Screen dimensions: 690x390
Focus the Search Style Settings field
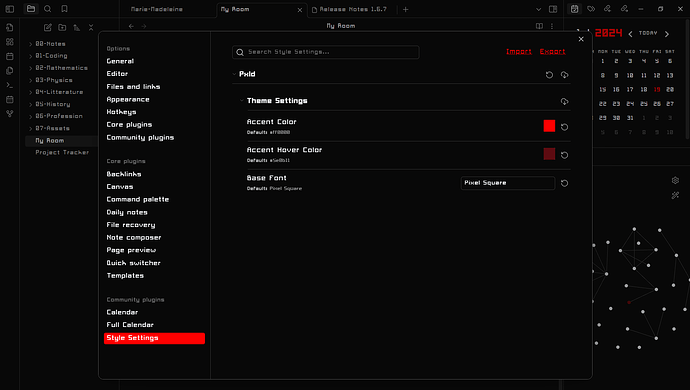[x=326, y=52]
